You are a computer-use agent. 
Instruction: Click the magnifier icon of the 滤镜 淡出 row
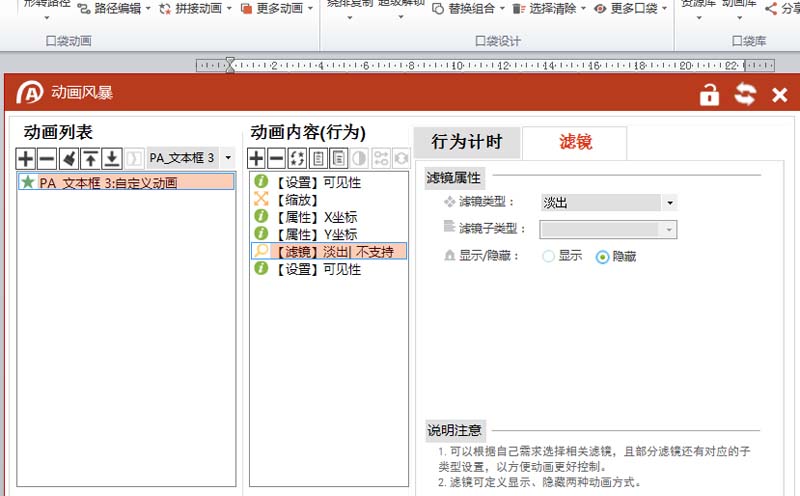pyautogui.click(x=261, y=251)
